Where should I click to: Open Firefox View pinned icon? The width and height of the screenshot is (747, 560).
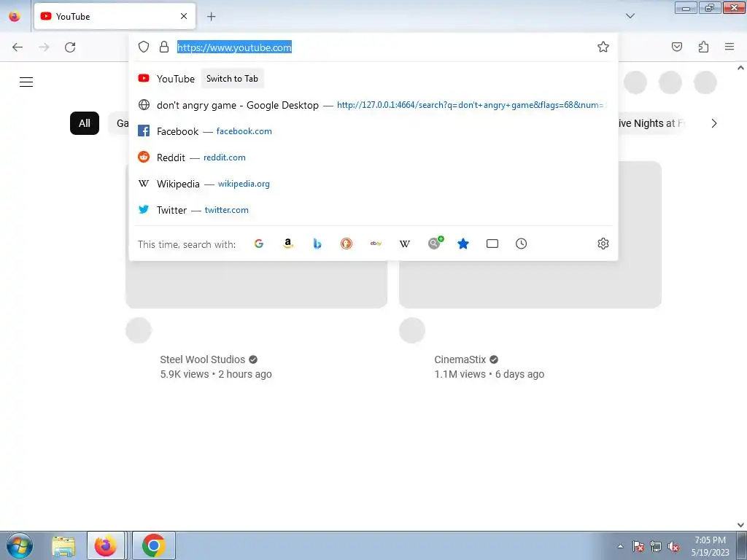point(15,16)
